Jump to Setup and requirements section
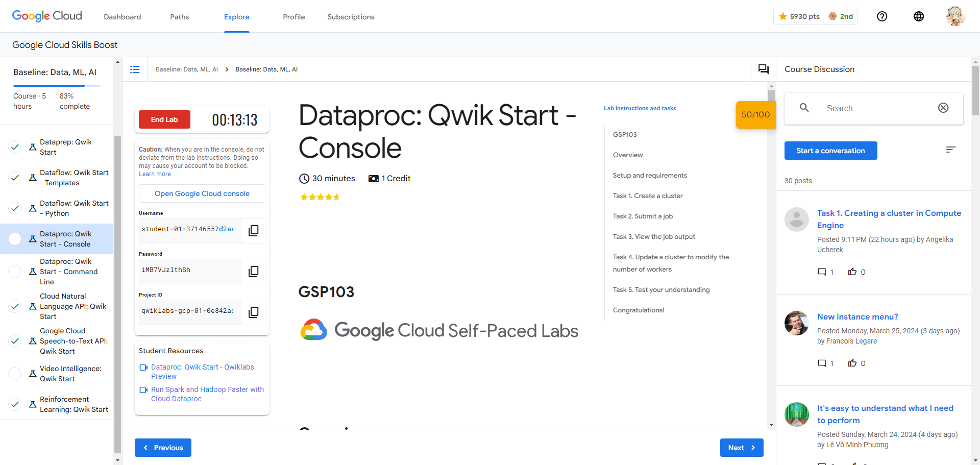Screen dimensions: 980x465 650,176
